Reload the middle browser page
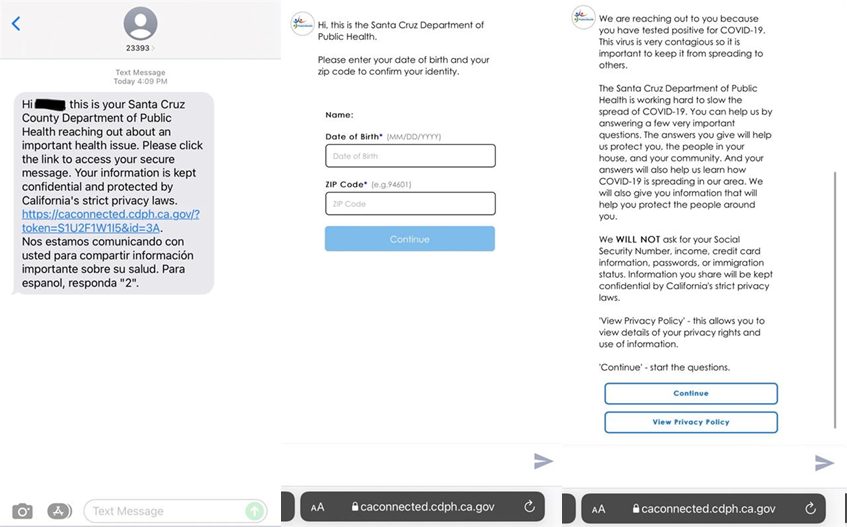 click(529, 506)
